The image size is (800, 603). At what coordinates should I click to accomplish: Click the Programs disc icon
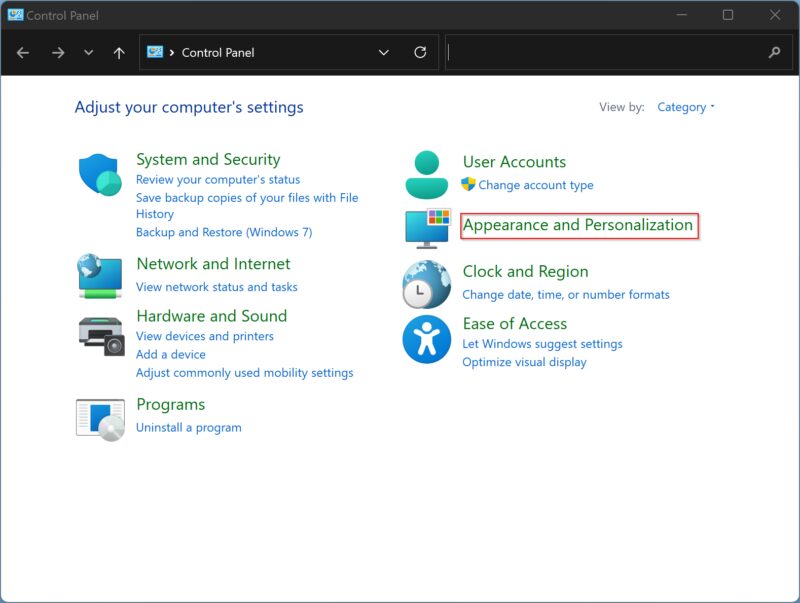(101, 420)
